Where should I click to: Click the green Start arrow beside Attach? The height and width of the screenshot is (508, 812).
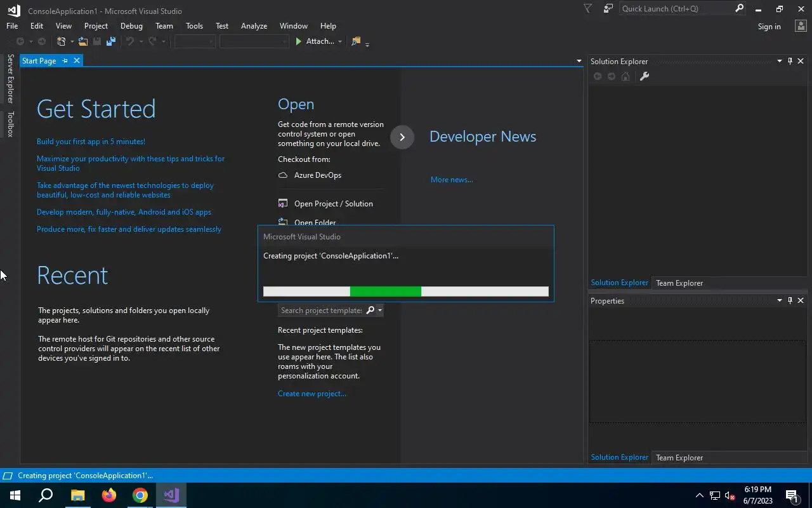(x=299, y=41)
